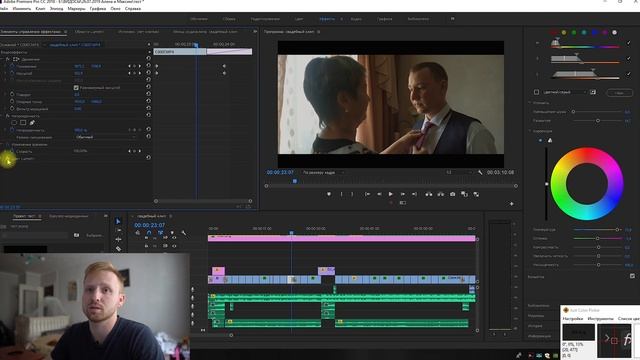Click the Go to In point icon
The width and height of the screenshot is (640, 360).
pyautogui.click(x=367, y=194)
